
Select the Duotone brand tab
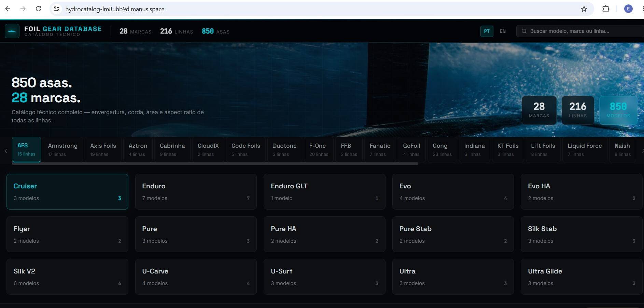tap(285, 149)
